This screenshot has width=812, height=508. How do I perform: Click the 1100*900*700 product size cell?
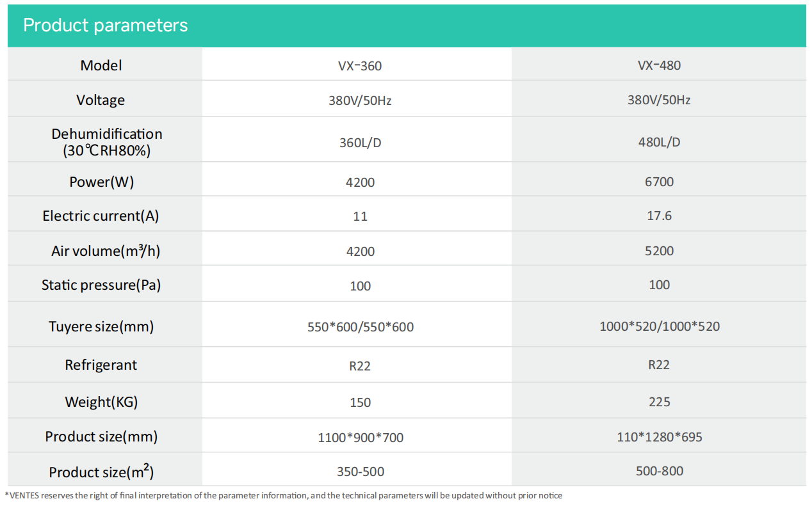coord(360,438)
